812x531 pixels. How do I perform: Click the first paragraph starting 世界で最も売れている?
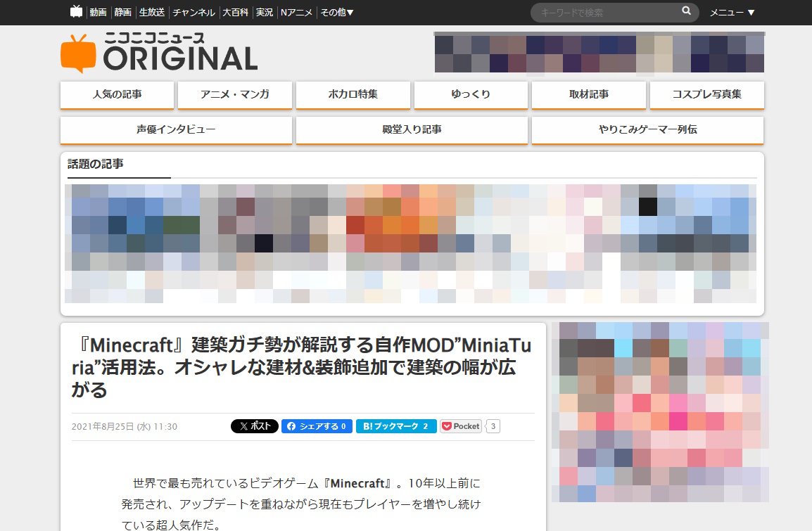(301, 504)
